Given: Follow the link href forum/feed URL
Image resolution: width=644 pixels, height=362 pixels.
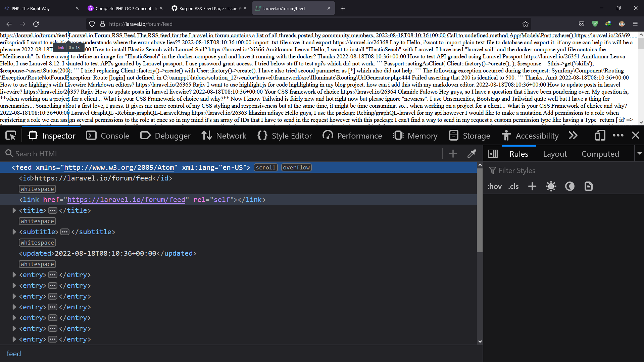Looking at the screenshot, I should pyautogui.click(x=126, y=200).
